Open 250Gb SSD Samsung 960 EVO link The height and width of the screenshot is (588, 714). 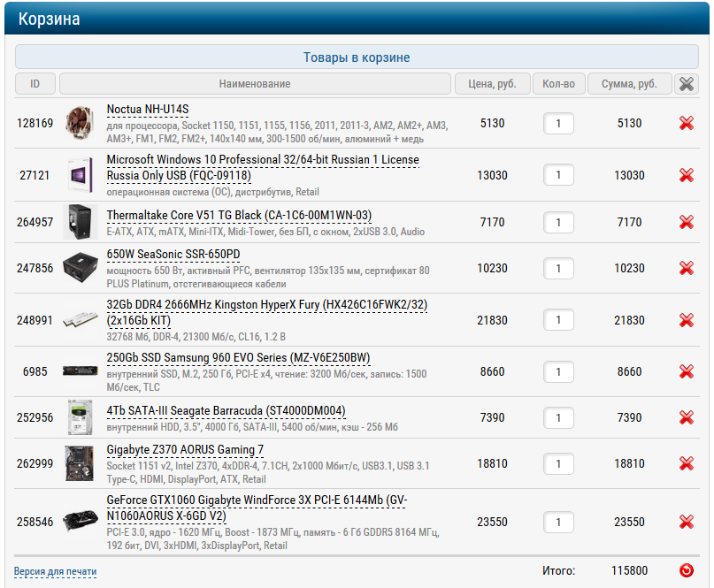(x=238, y=358)
